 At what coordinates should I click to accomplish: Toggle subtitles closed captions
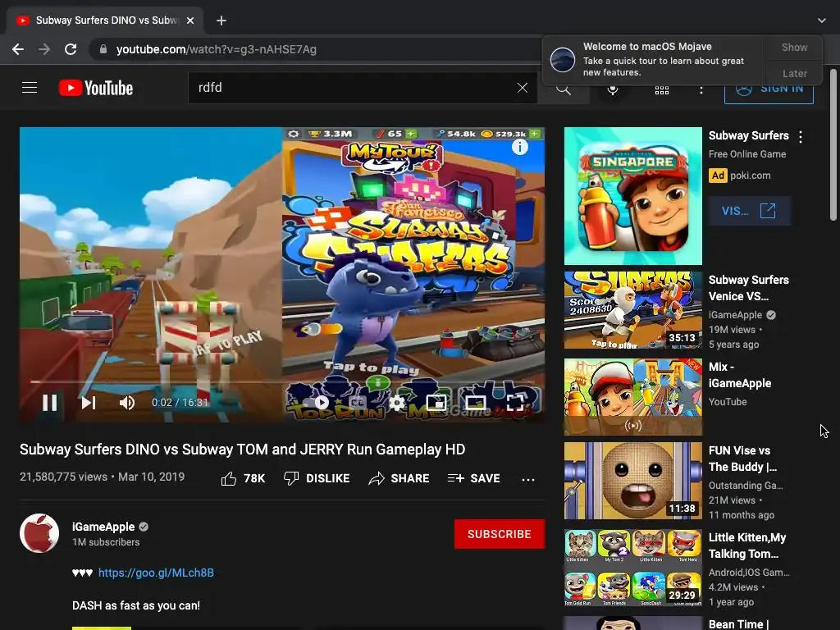[358, 402]
